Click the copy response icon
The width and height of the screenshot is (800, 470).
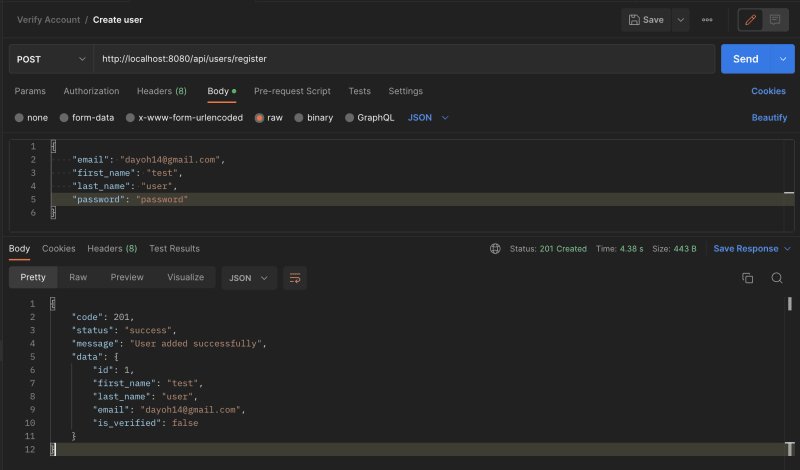point(747,278)
